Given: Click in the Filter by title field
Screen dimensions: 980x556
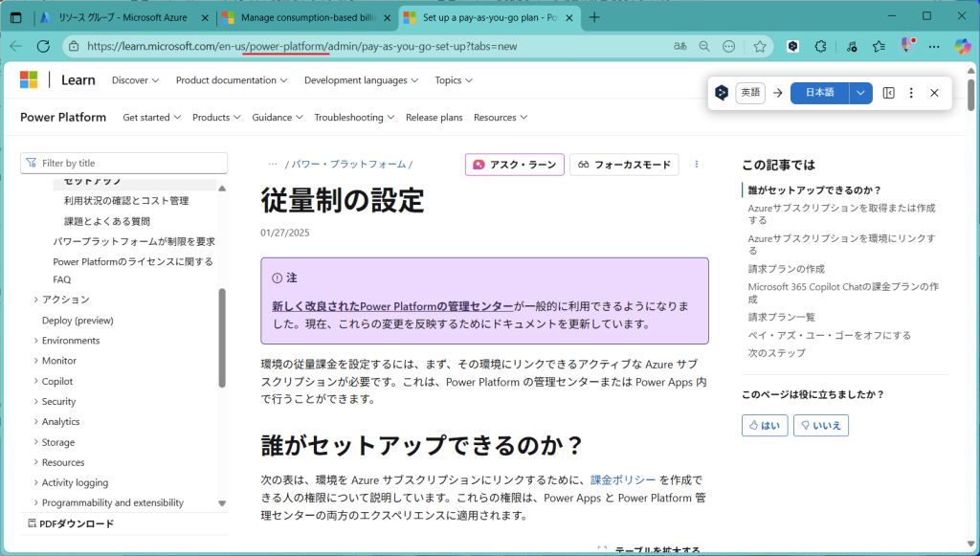Looking at the screenshot, I should [x=123, y=163].
